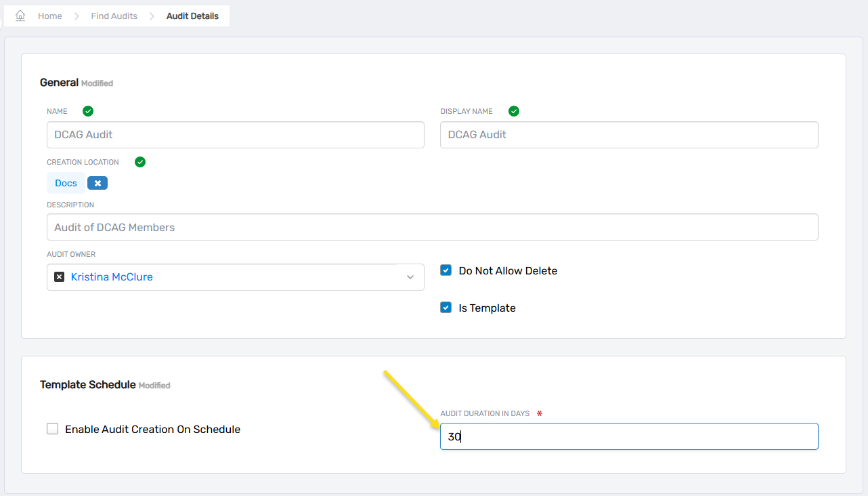Click the Audit Duration In Days field

tap(628, 436)
